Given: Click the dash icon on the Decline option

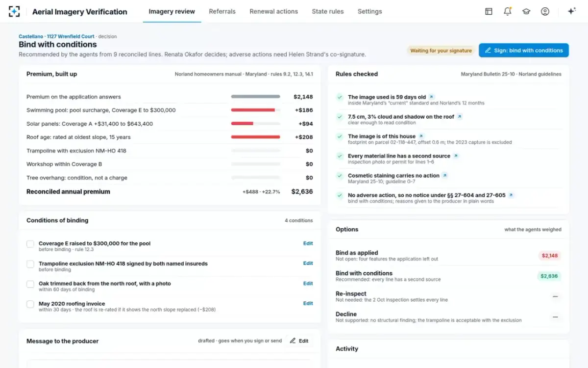Looking at the screenshot, I should [555, 317].
